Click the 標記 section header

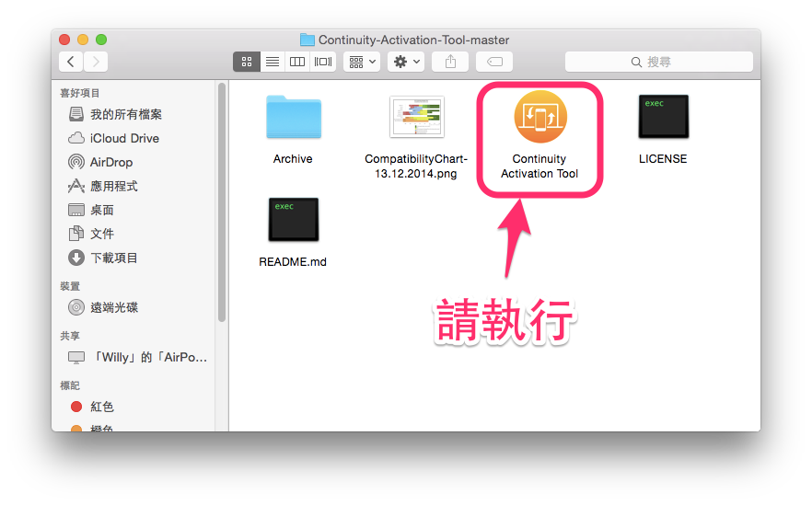click(70, 385)
